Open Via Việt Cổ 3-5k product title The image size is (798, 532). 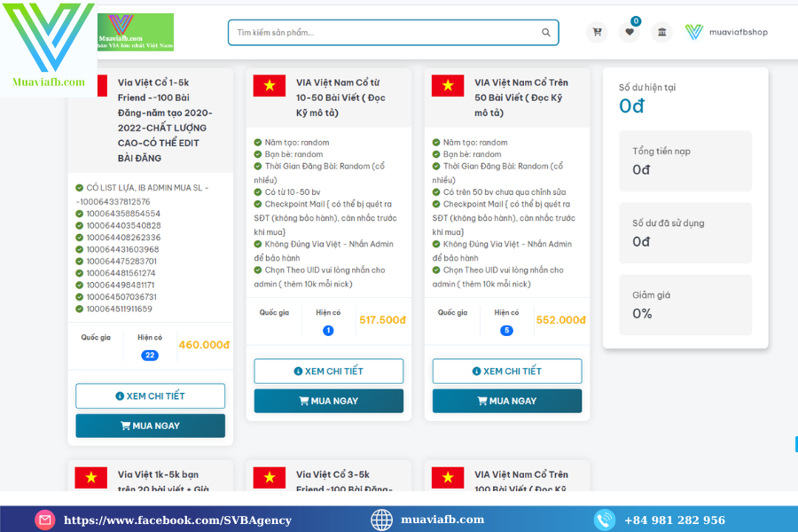click(344, 481)
